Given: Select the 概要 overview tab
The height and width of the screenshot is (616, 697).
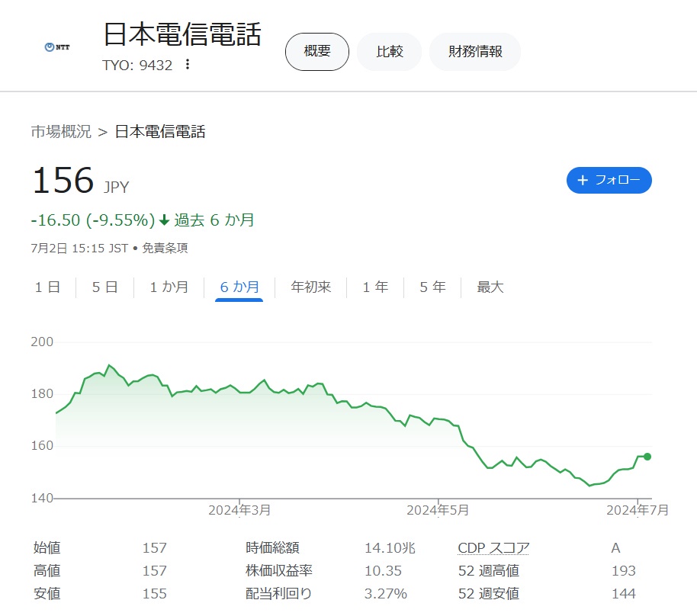Looking at the screenshot, I should click(x=317, y=52).
